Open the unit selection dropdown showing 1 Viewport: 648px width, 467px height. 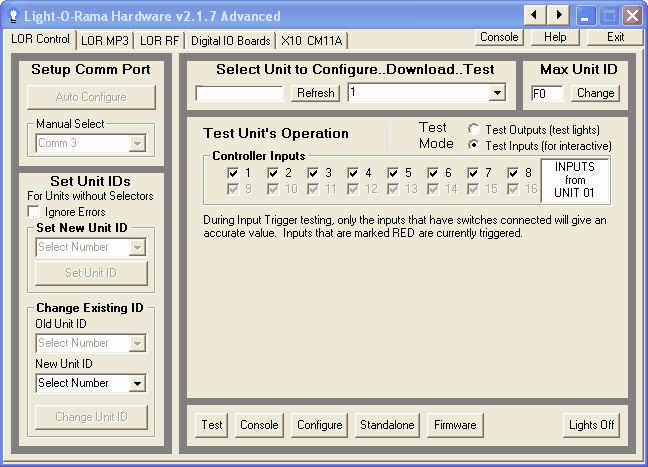(496, 93)
